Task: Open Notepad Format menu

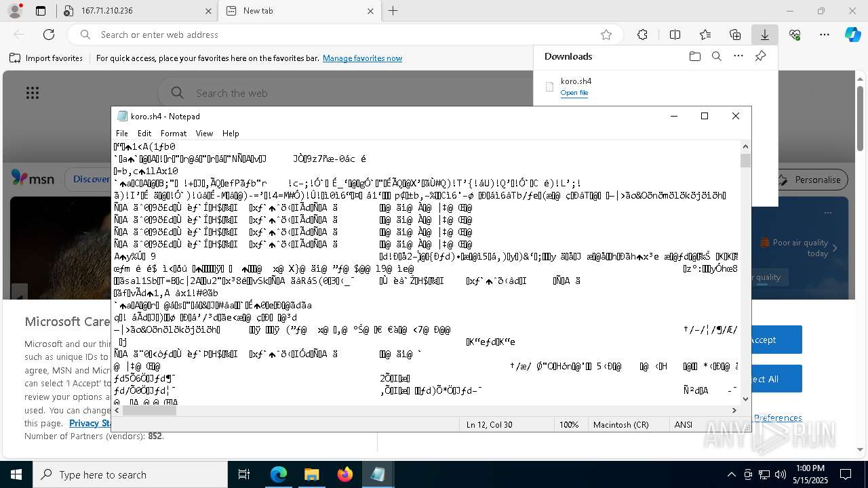Action: (x=174, y=134)
